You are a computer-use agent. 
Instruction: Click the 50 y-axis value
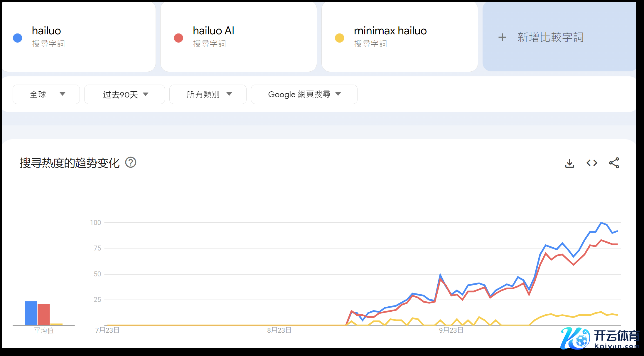[97, 274]
